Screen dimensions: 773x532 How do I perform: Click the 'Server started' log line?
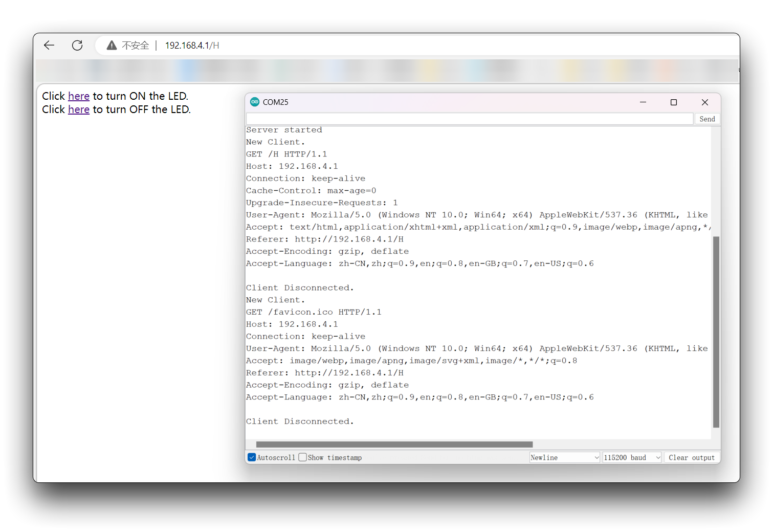pos(284,130)
